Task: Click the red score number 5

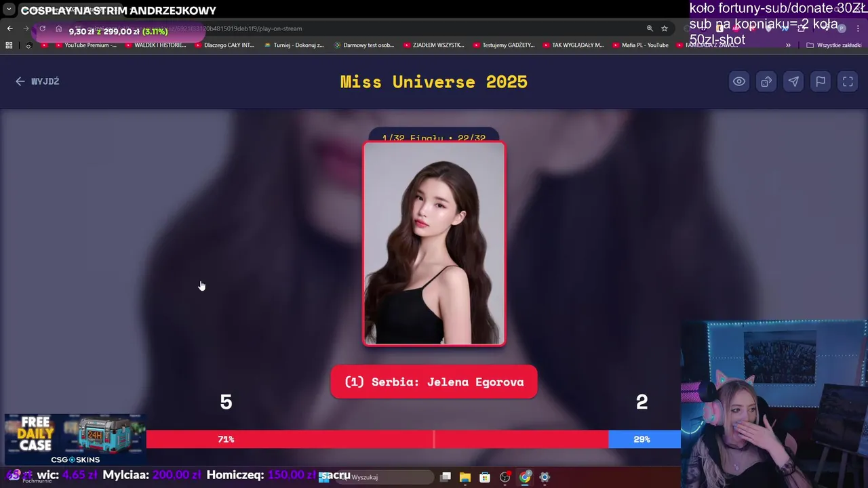Action: pyautogui.click(x=226, y=403)
